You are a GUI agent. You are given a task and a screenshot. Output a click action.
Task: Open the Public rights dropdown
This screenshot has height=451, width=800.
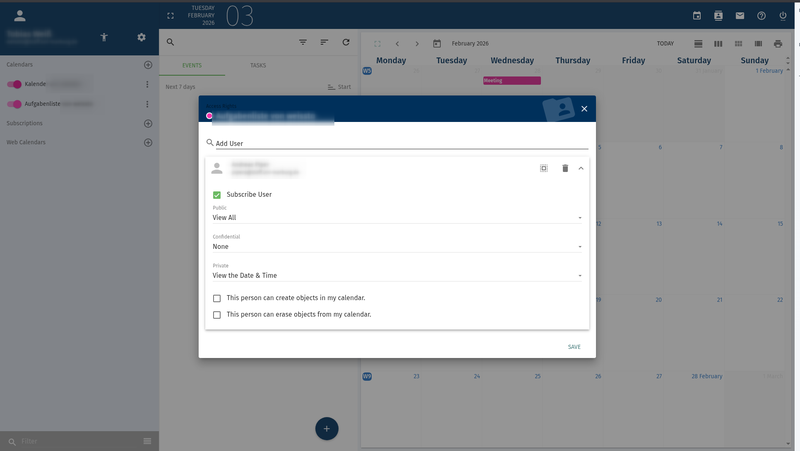(397, 217)
